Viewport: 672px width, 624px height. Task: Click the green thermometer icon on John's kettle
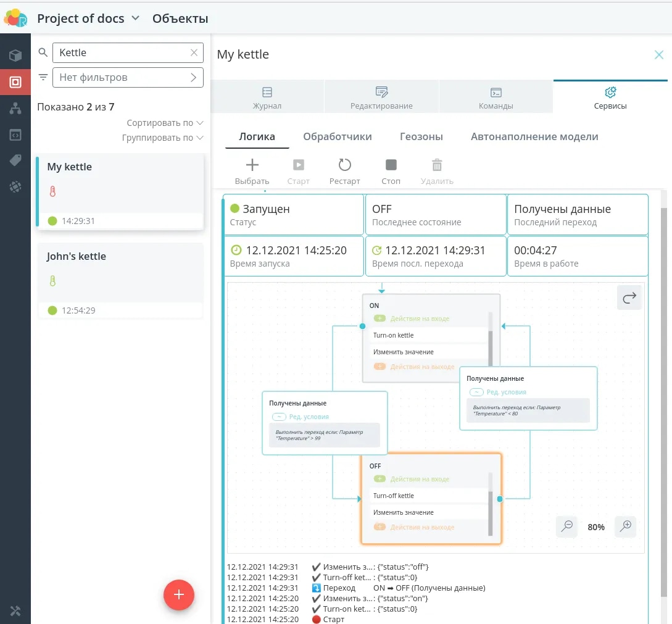52,281
